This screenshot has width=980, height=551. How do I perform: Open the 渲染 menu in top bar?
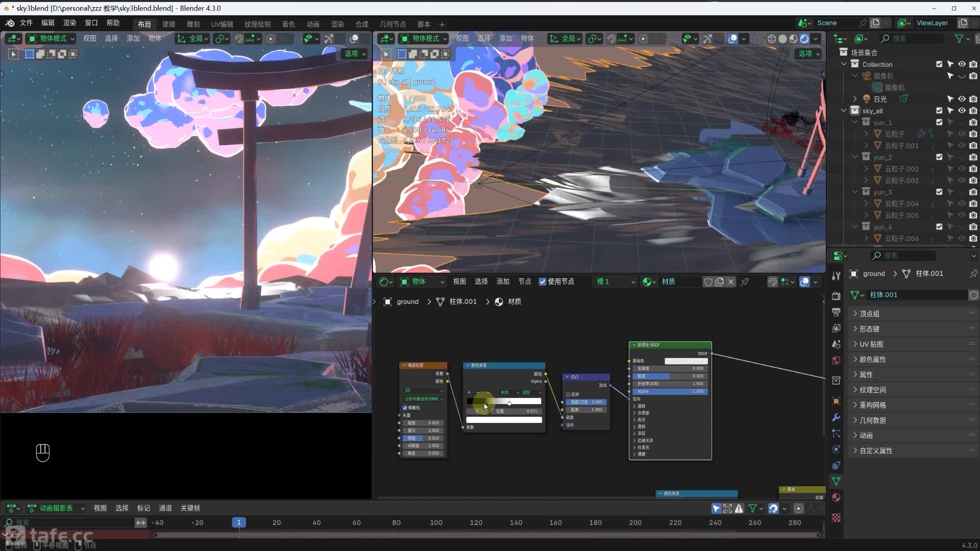69,23
